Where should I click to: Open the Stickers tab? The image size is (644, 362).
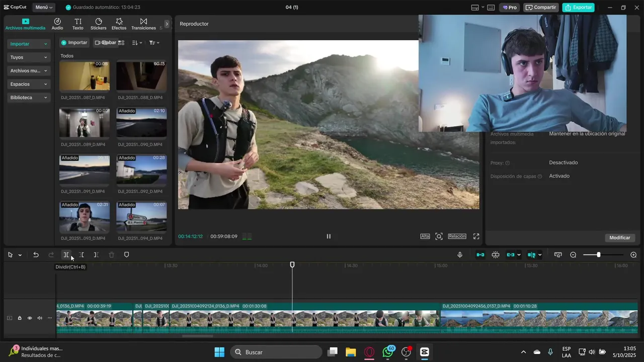pos(99,24)
